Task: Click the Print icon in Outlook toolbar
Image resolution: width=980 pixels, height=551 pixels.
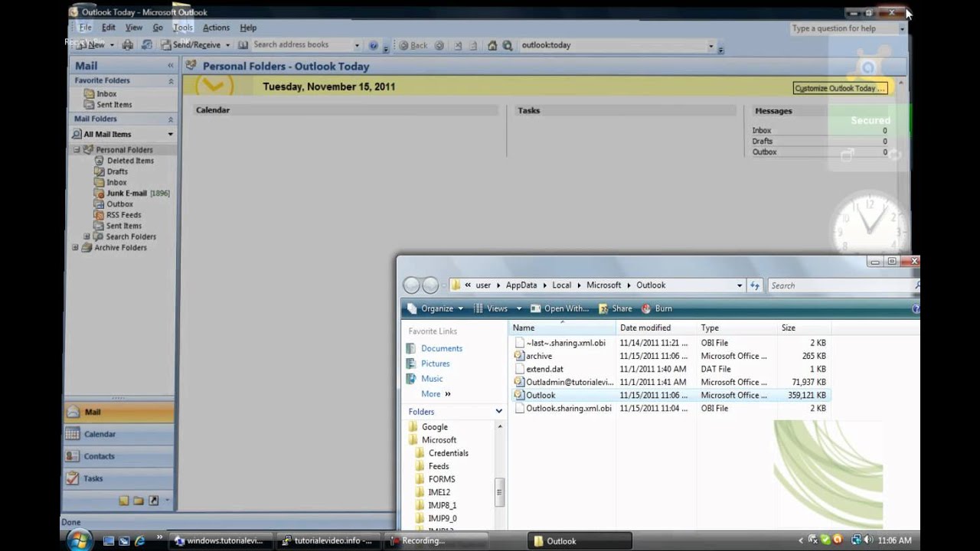Action: 128,45
